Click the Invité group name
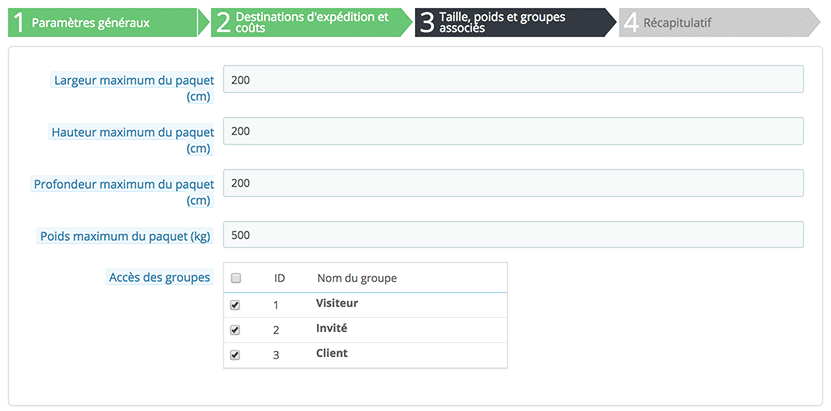831x411 pixels. point(331,328)
